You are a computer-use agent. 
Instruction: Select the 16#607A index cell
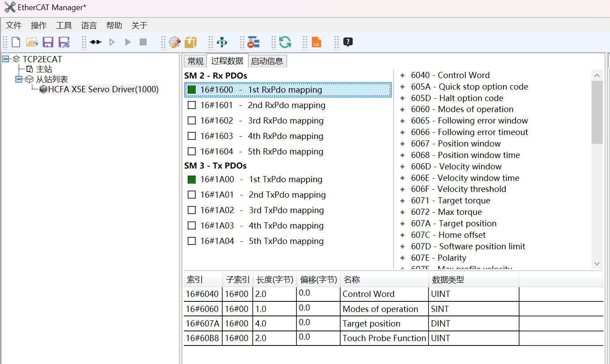pyautogui.click(x=203, y=323)
